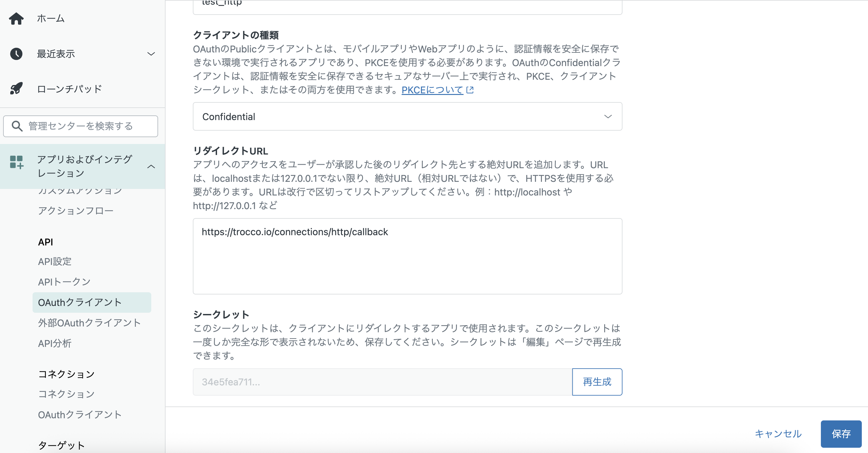
Task: Open 最近表示 via the clock icon
Action: [x=16, y=54]
